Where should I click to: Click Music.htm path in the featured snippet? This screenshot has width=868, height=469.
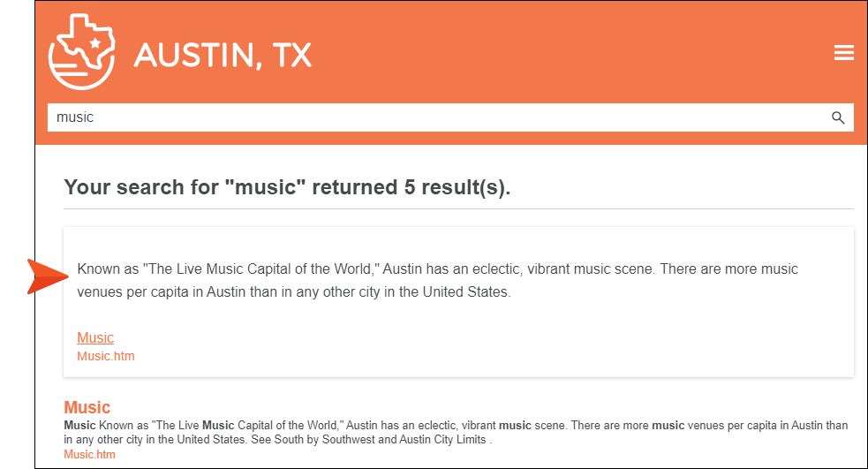105,356
